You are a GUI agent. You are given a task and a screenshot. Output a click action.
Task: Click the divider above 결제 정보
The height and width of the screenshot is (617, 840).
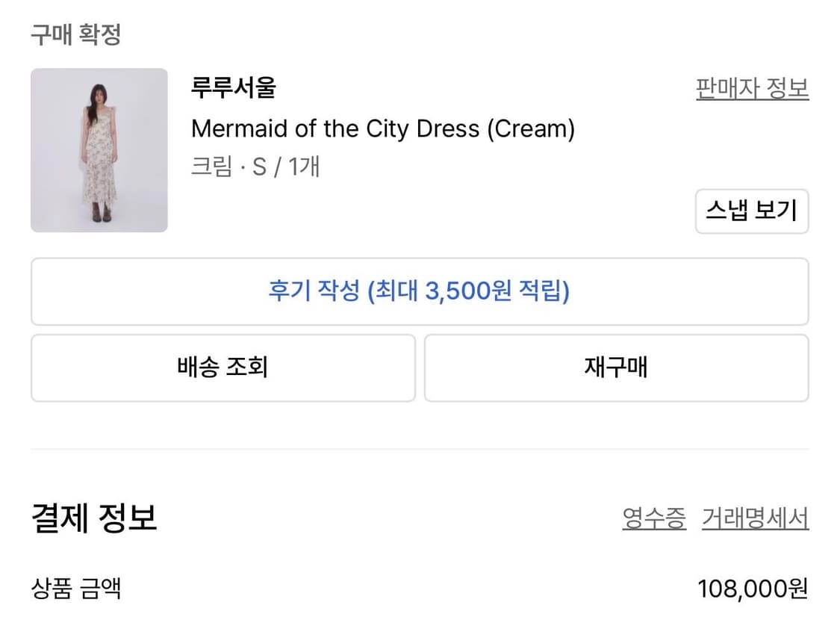click(x=419, y=449)
